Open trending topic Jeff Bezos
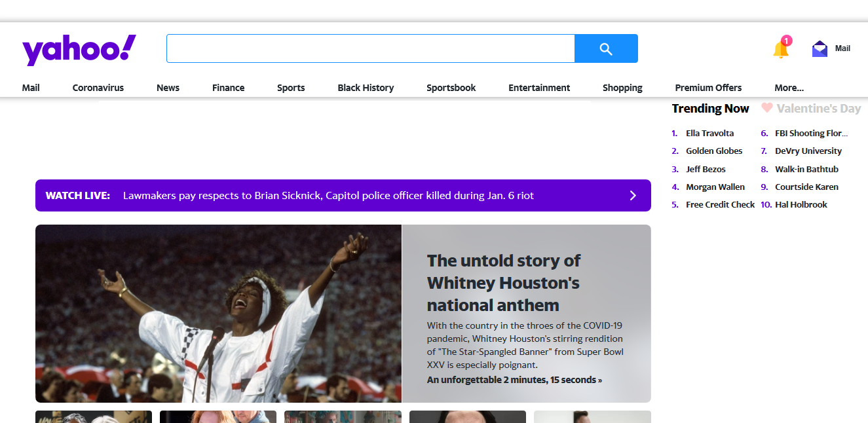This screenshot has width=868, height=423. click(x=706, y=169)
